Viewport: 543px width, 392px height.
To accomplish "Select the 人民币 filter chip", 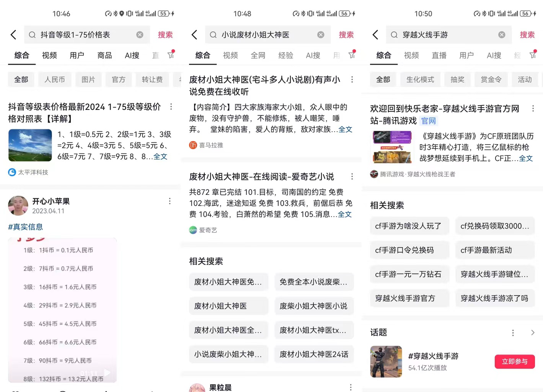I will [55, 79].
